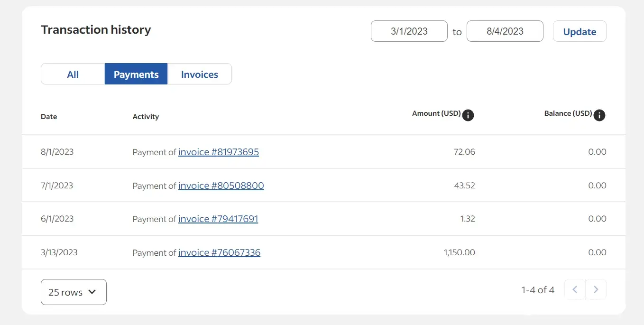Click the Amount (USD) column header text
Screen dimensions: 644x325
click(436, 113)
